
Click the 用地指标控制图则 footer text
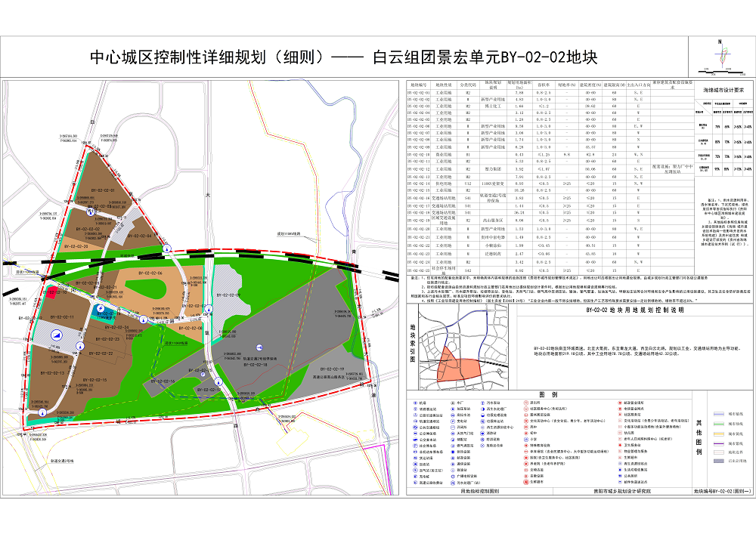point(480,491)
